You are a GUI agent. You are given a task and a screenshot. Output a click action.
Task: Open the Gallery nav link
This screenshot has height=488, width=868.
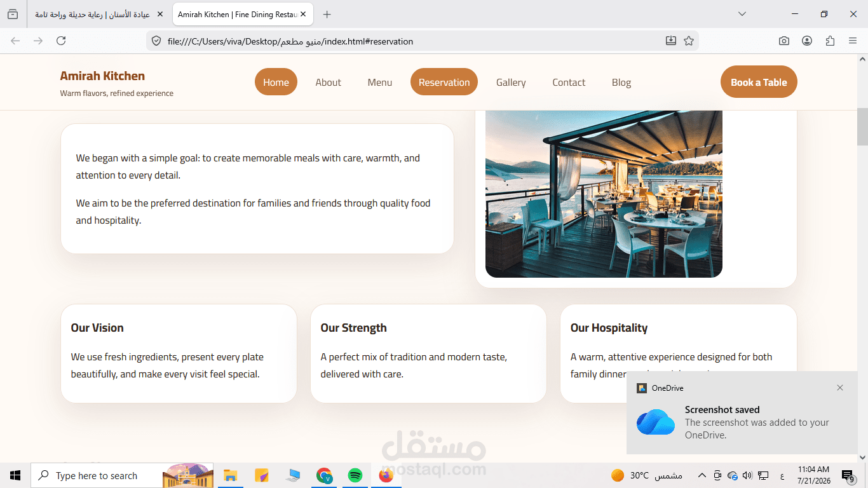click(511, 82)
